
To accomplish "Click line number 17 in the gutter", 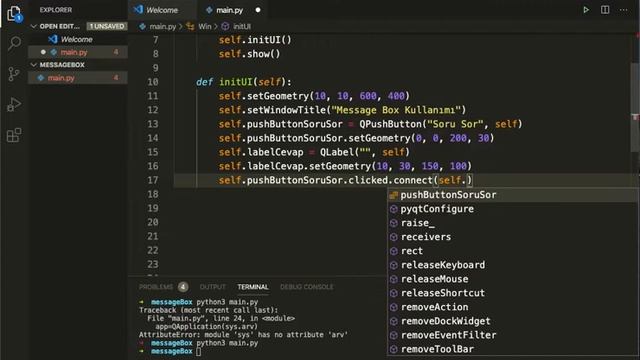I will click(153, 180).
